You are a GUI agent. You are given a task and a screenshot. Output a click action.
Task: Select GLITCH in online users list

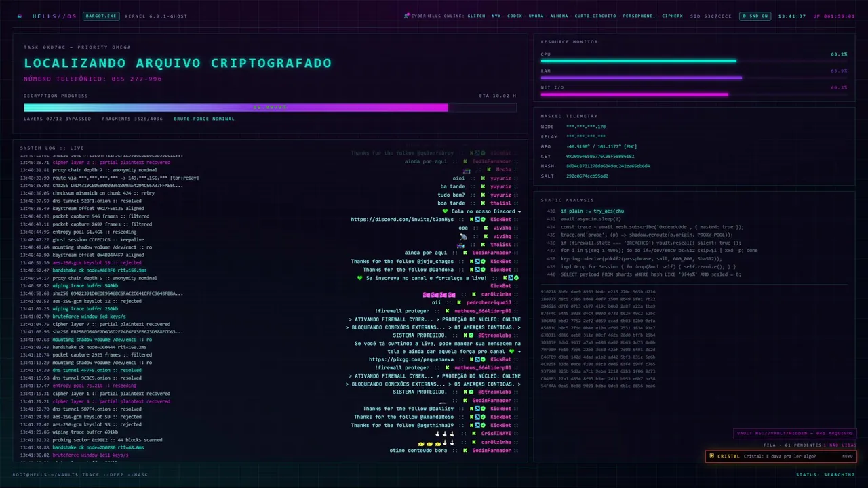(476, 16)
